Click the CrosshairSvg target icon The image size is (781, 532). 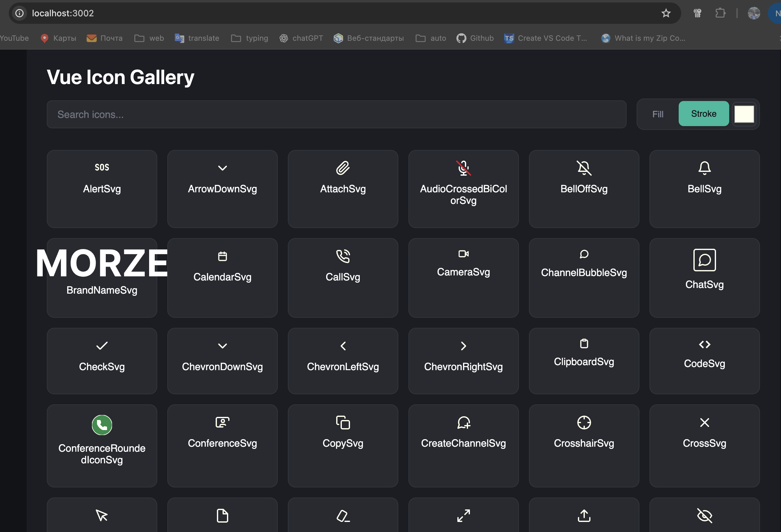(584, 423)
